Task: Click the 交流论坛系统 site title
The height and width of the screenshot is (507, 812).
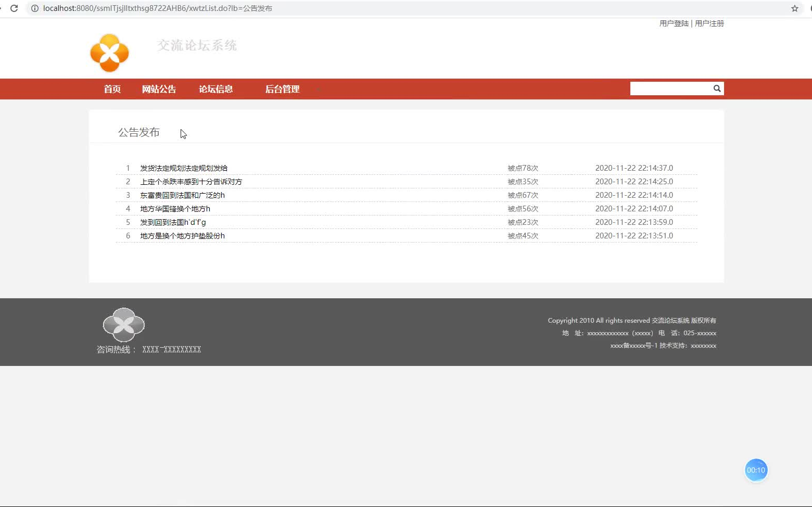Action: tap(197, 45)
